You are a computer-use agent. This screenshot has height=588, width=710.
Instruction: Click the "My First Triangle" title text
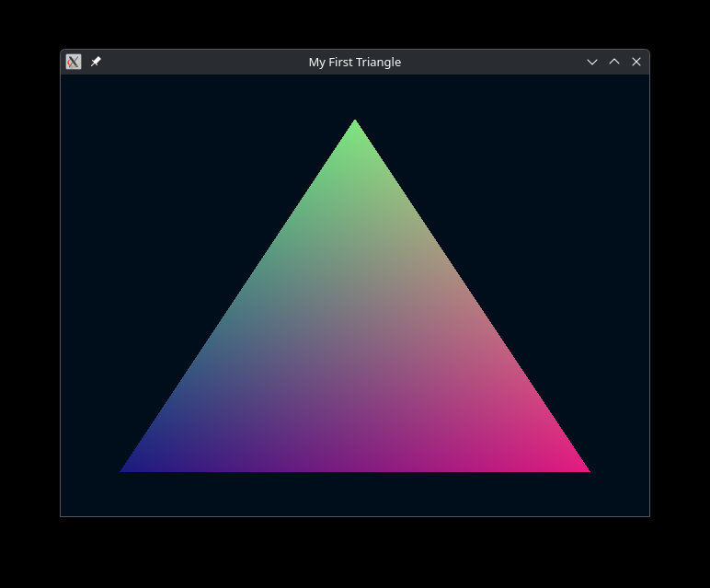click(354, 62)
